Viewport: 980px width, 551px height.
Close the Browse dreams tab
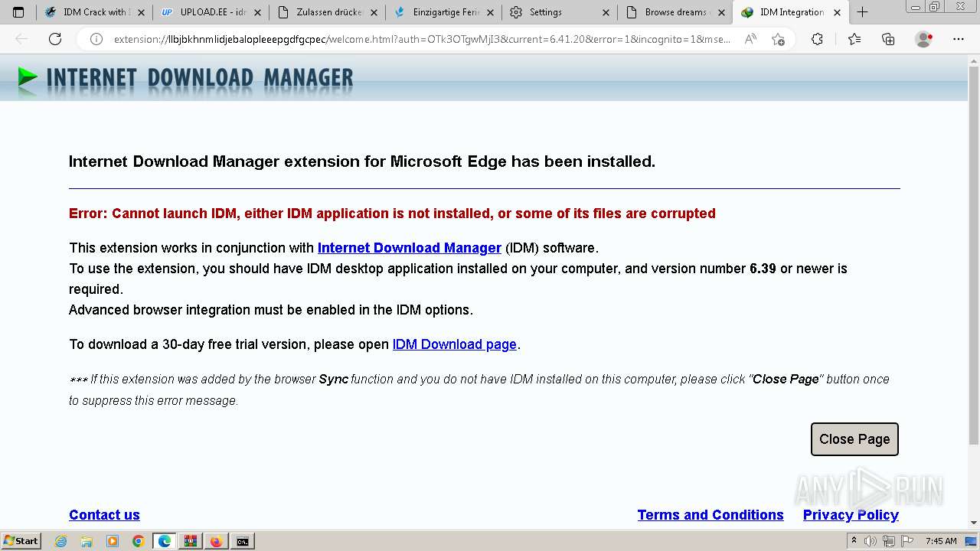[x=722, y=12]
